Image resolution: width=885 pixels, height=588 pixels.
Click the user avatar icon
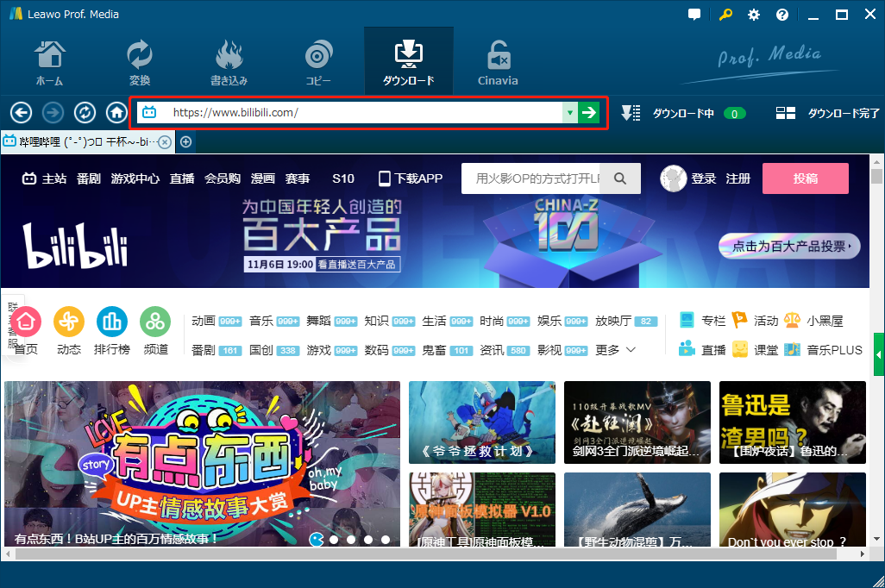pyautogui.click(x=674, y=178)
